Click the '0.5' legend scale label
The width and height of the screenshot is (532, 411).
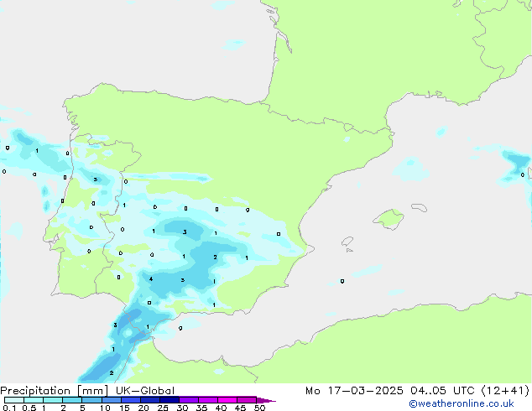(x=29, y=408)
